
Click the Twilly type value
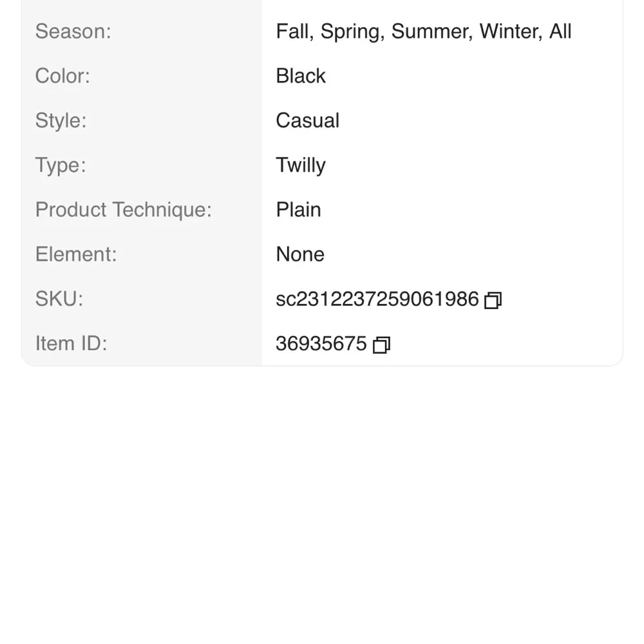click(x=301, y=166)
